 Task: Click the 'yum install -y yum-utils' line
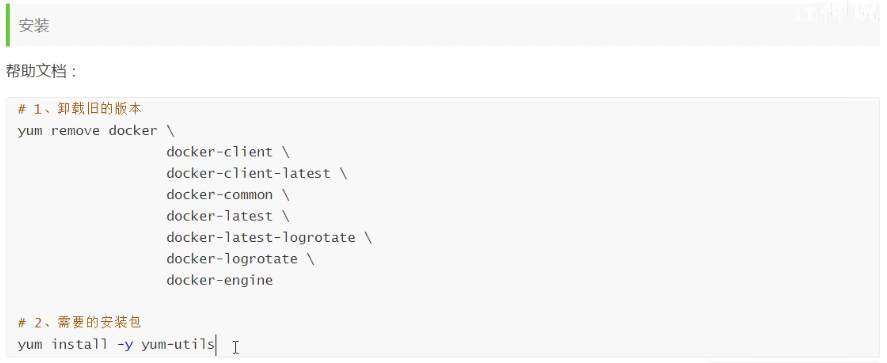click(117, 344)
